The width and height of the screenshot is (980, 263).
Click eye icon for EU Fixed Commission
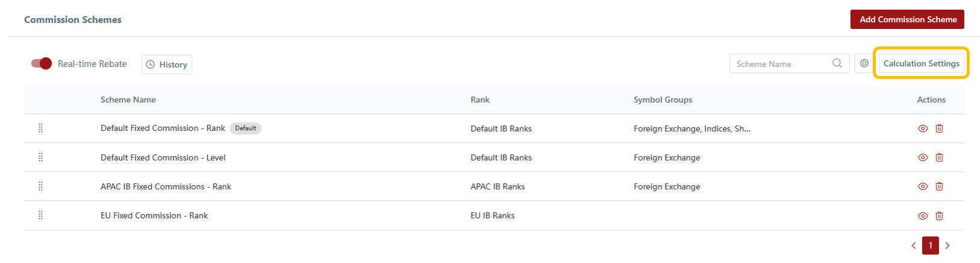(x=923, y=216)
